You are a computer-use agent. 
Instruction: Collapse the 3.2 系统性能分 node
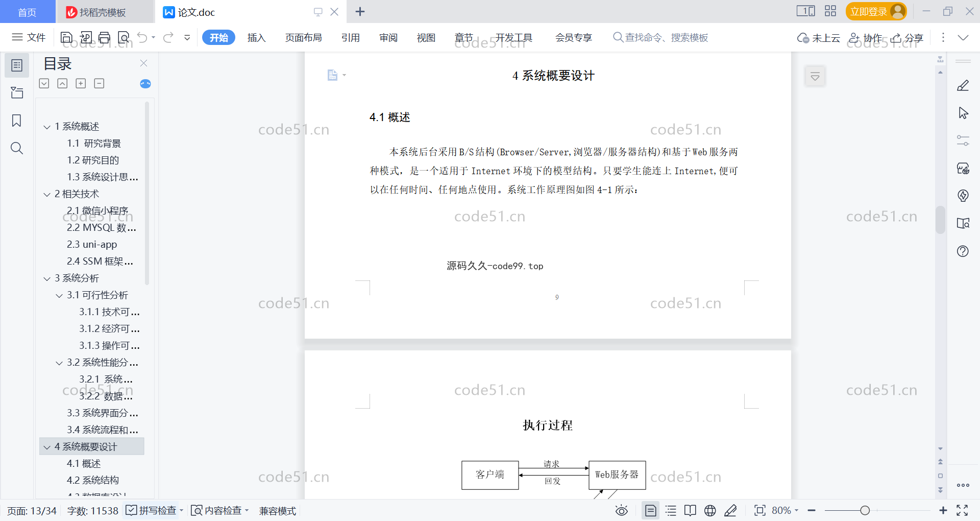click(59, 363)
